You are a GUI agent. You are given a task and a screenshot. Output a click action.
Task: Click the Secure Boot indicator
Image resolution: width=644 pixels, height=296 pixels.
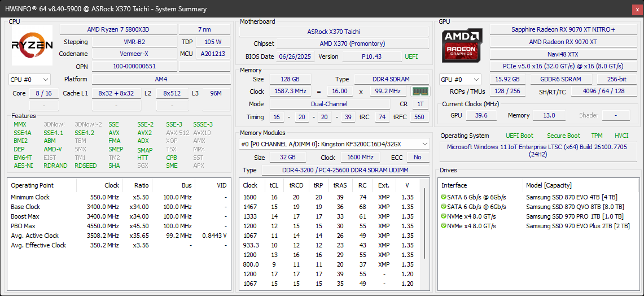coord(563,136)
